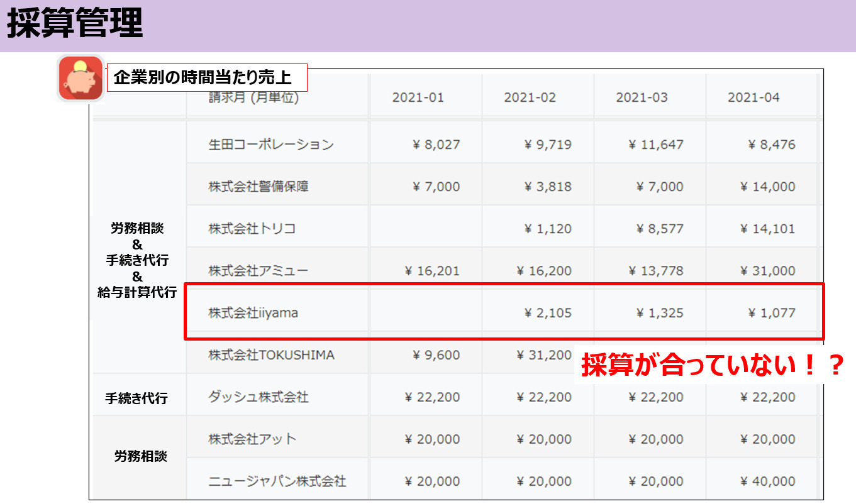Image resolution: width=856 pixels, height=504 pixels.
Task: Select the 株式会社アット row name
Action: (252, 439)
